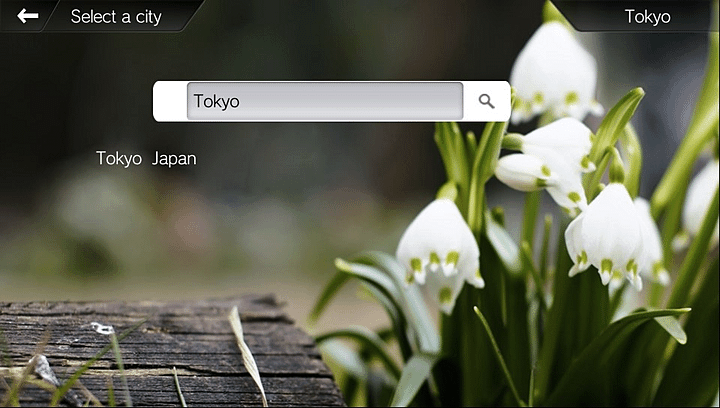Click the word Japan in the result row

pyautogui.click(x=174, y=158)
